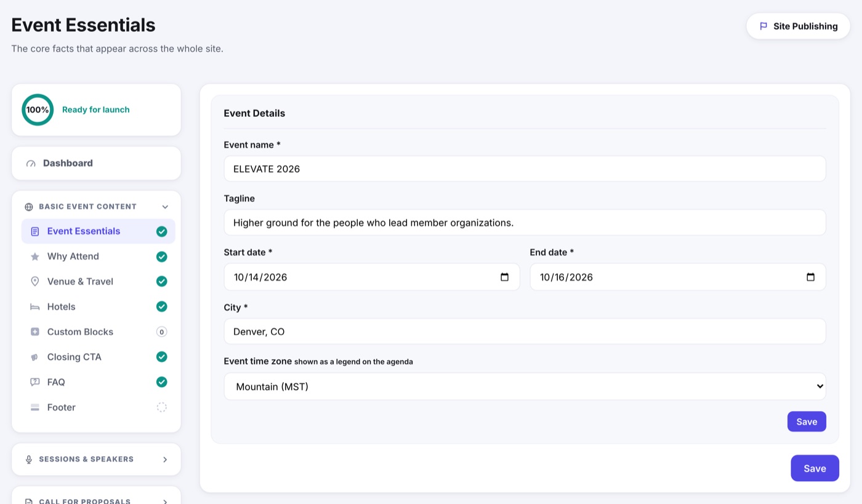Click the 100% progress ring

[38, 110]
